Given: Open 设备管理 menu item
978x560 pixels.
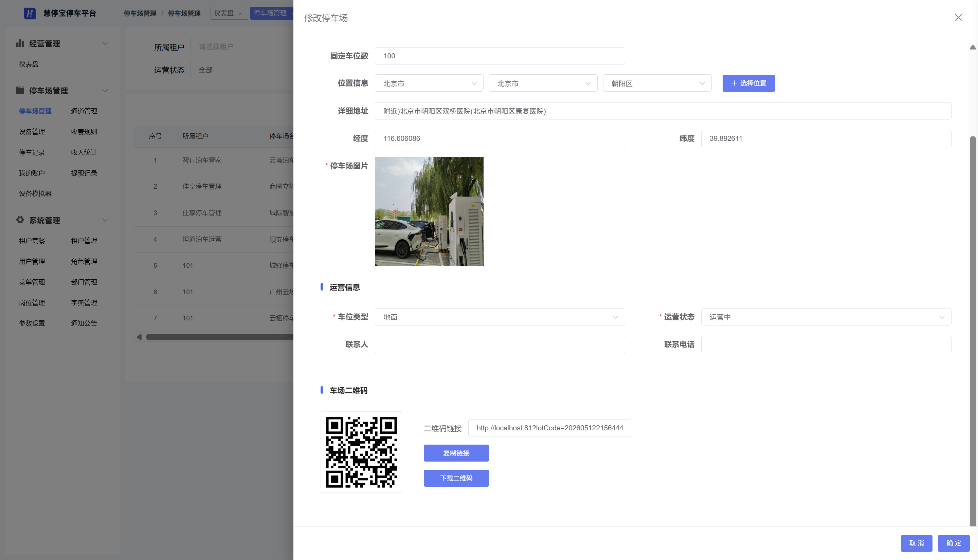Looking at the screenshot, I should (x=32, y=132).
